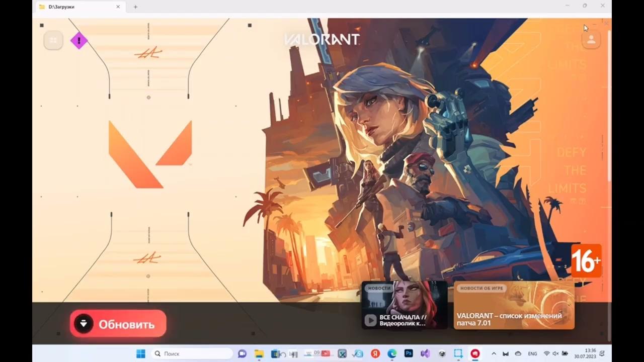
Task: Launch Microsoft Edge from taskbar
Action: [392, 353]
